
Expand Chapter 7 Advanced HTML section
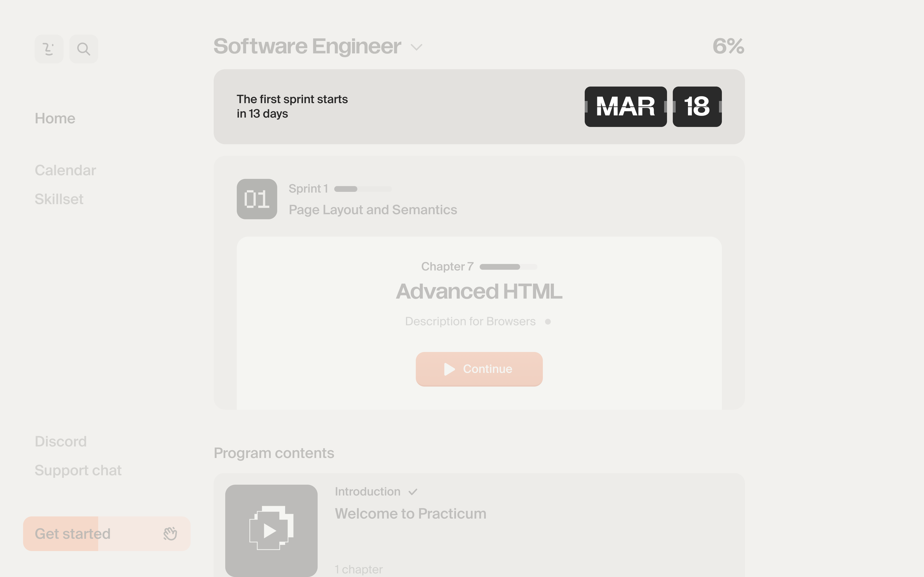(478, 290)
